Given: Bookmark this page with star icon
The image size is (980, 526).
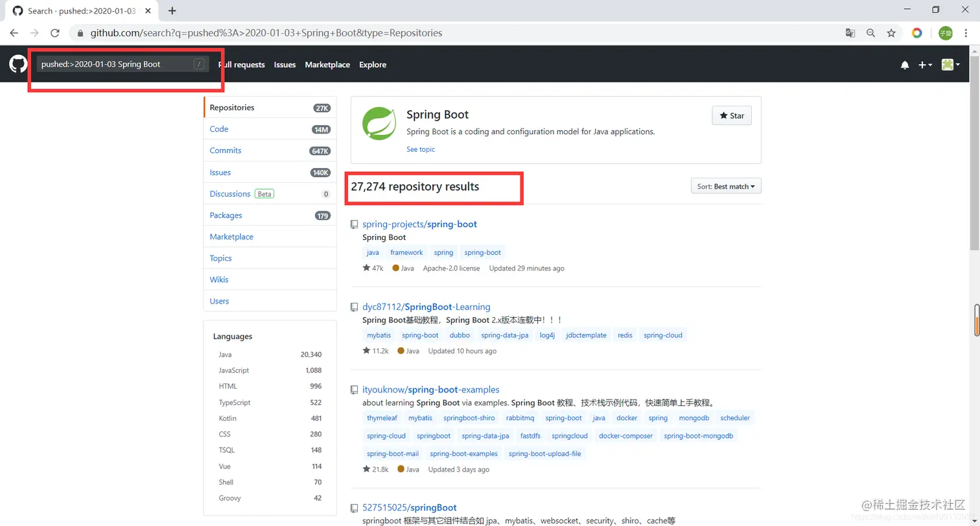Looking at the screenshot, I should pyautogui.click(x=891, y=33).
